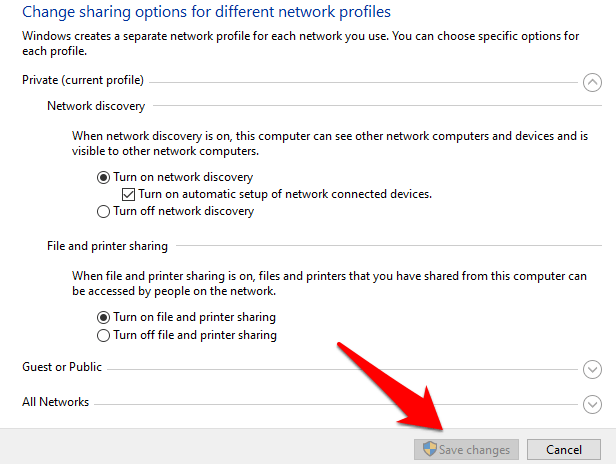Click the Change sharing options page title
This screenshot has width=616, height=464.
click(x=206, y=12)
